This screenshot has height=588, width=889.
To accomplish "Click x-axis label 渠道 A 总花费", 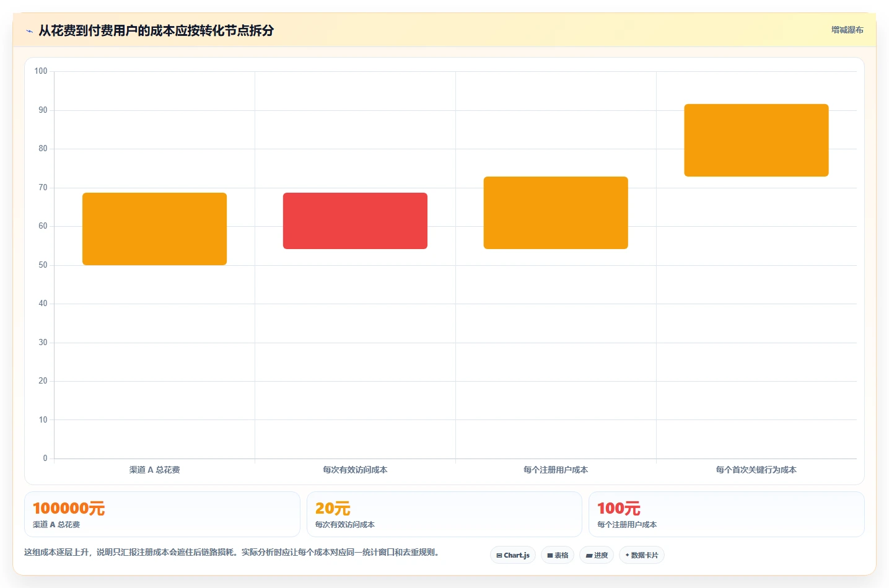I will (154, 470).
